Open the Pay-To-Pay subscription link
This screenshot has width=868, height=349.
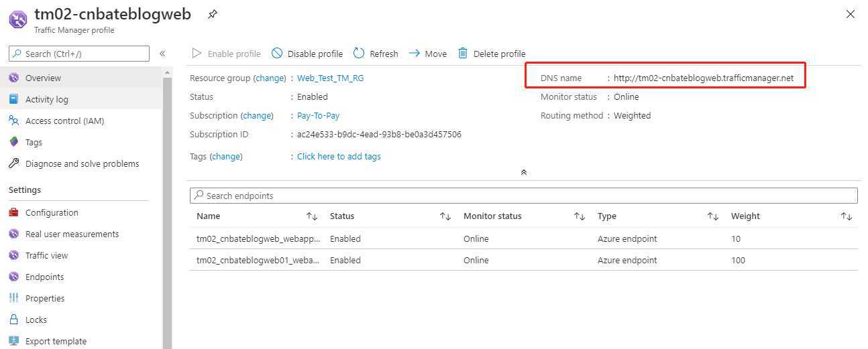coord(319,115)
